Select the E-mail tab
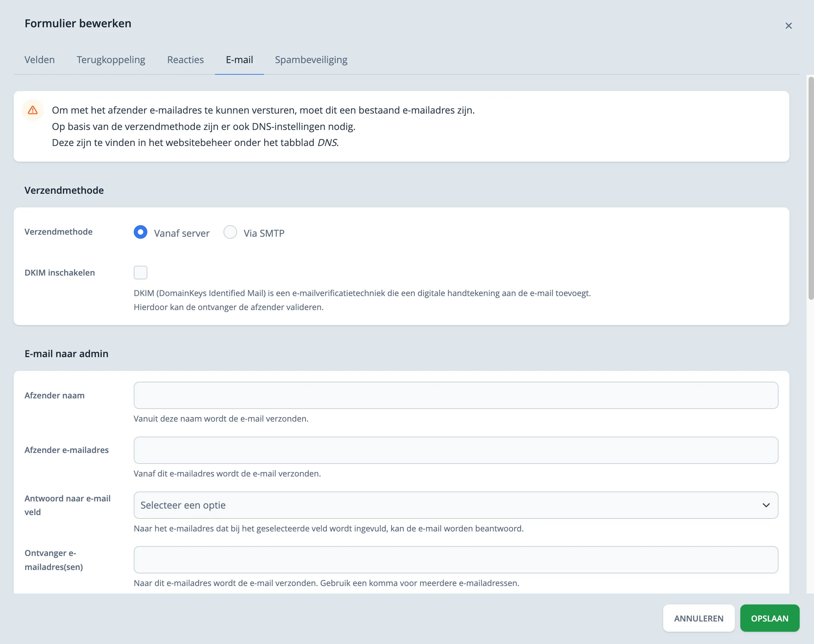This screenshot has width=814, height=644. [x=239, y=60]
